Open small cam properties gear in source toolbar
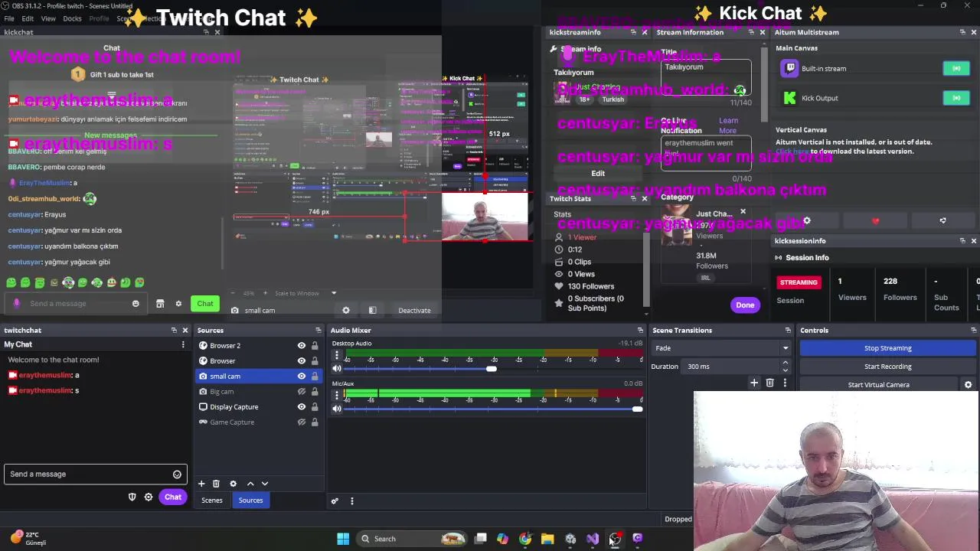 [346, 311]
